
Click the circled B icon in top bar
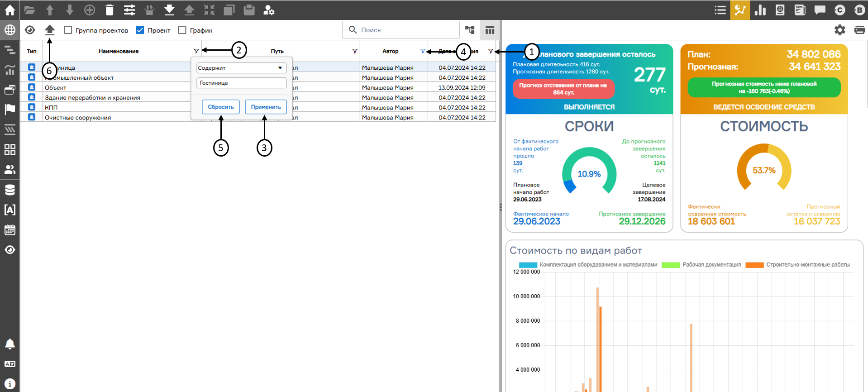tap(859, 10)
